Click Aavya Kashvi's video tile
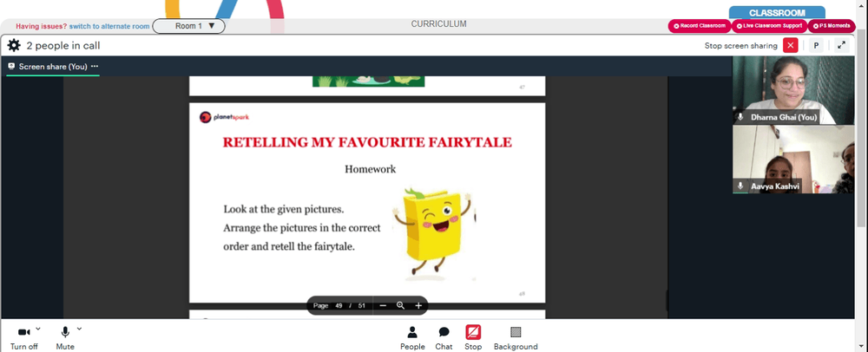868x352 pixels. click(x=793, y=160)
